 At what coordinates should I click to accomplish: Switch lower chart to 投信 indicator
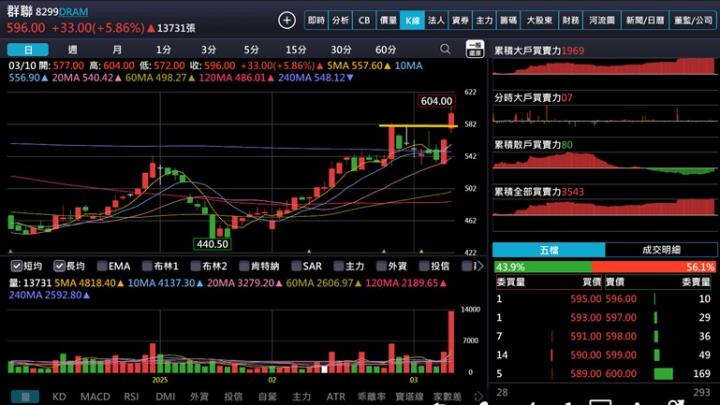tap(233, 396)
